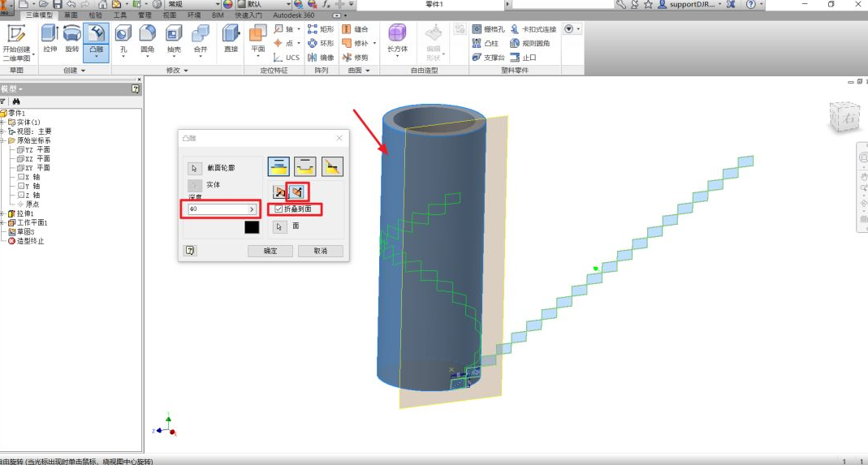Click the browser find (binoculars) icon
Screen dimensions: 868x465
[16, 101]
